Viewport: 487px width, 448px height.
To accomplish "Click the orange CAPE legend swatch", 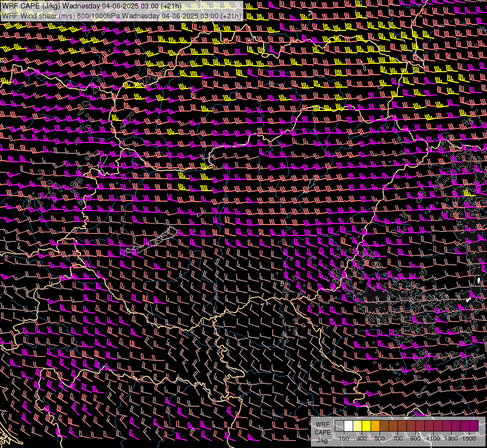I will 375,426.
